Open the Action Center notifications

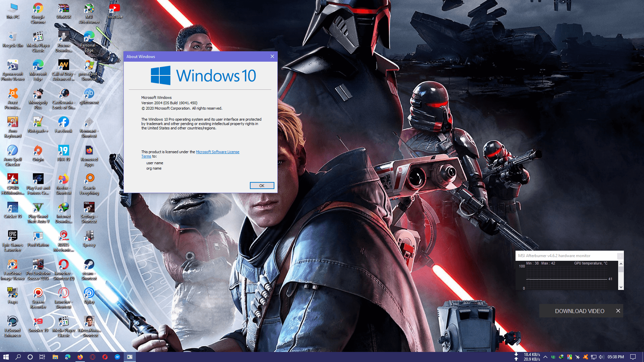[x=633, y=357]
